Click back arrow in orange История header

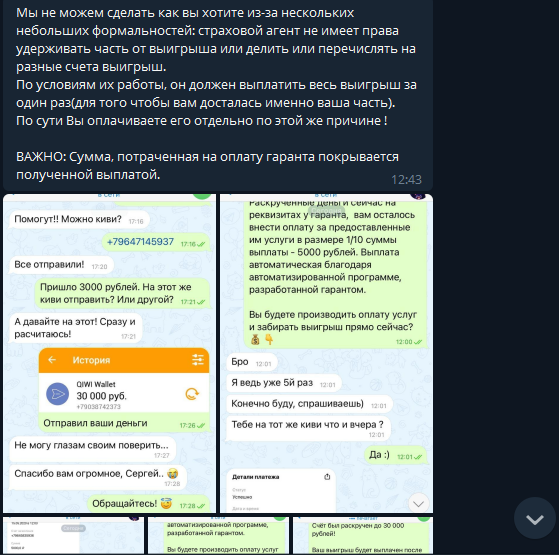point(52,360)
